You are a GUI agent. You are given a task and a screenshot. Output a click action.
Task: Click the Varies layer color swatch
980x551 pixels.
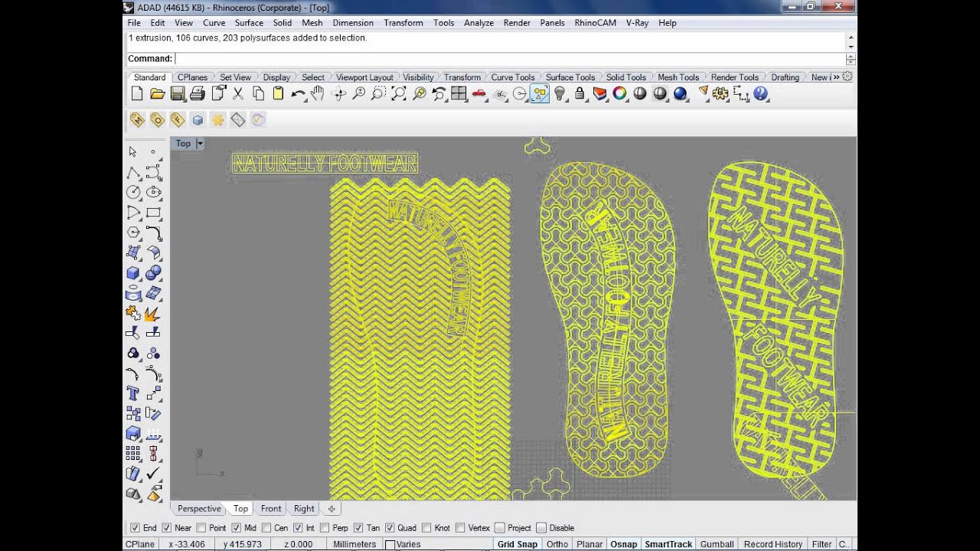coord(390,545)
